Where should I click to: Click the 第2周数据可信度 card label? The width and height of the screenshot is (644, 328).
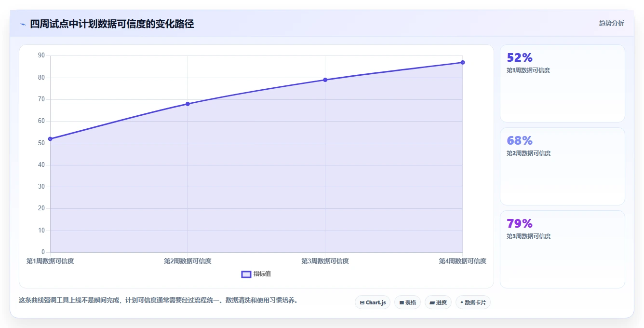pyautogui.click(x=528, y=153)
